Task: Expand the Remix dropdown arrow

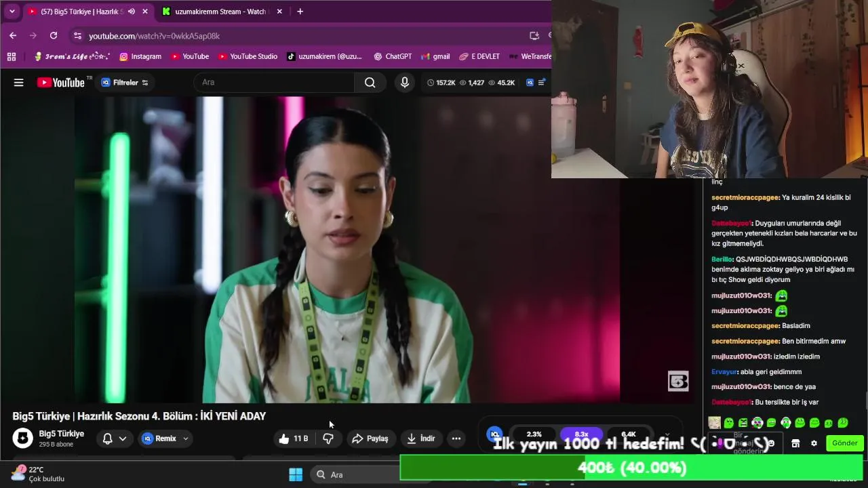Action: click(186, 439)
